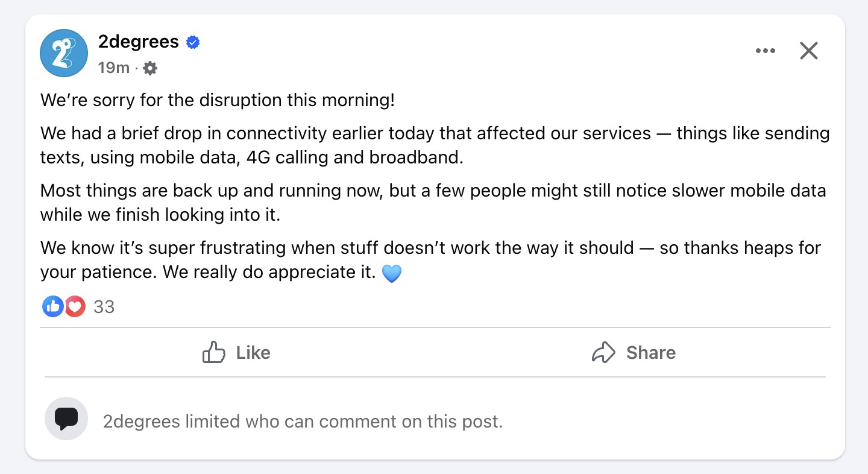View the 33 reactions list
868x474 pixels.
(104, 307)
